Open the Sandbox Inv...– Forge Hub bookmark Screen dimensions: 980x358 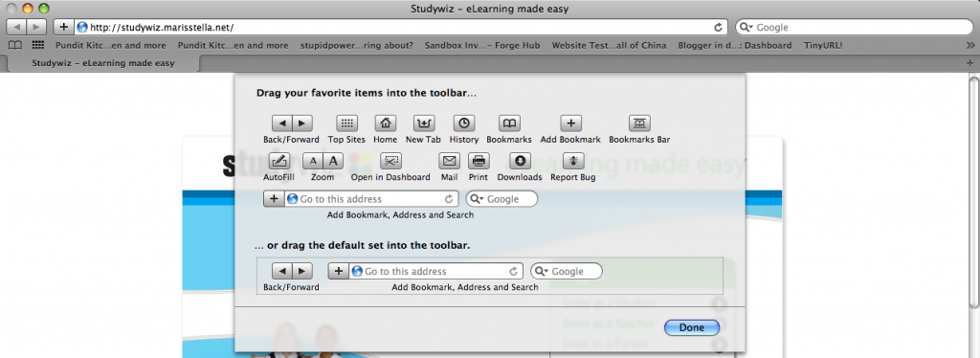[482, 45]
